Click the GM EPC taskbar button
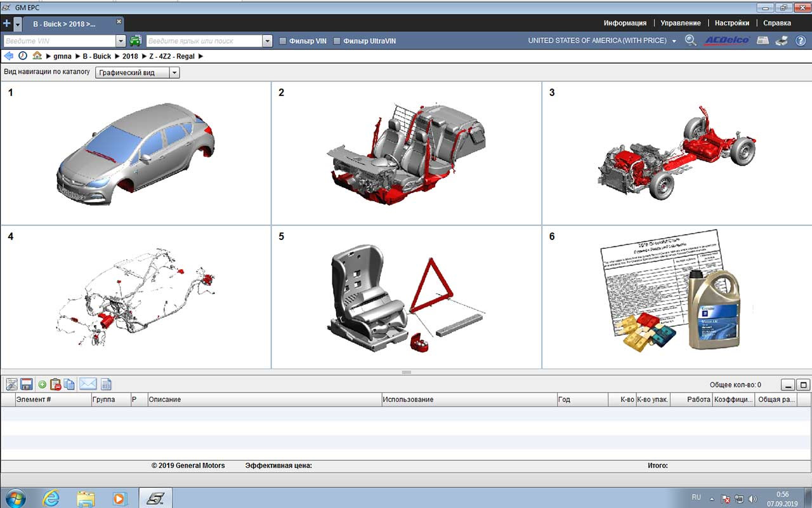This screenshot has width=812, height=508. [x=155, y=498]
